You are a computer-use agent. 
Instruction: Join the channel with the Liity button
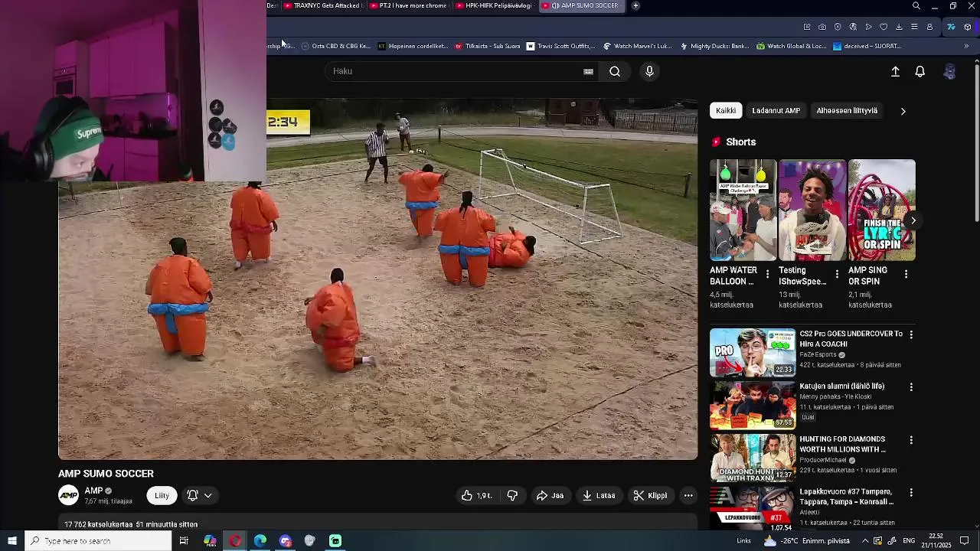pos(162,495)
